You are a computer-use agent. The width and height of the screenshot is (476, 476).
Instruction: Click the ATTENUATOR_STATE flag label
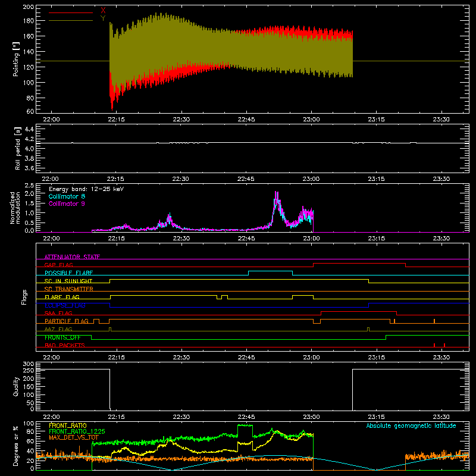point(72,257)
